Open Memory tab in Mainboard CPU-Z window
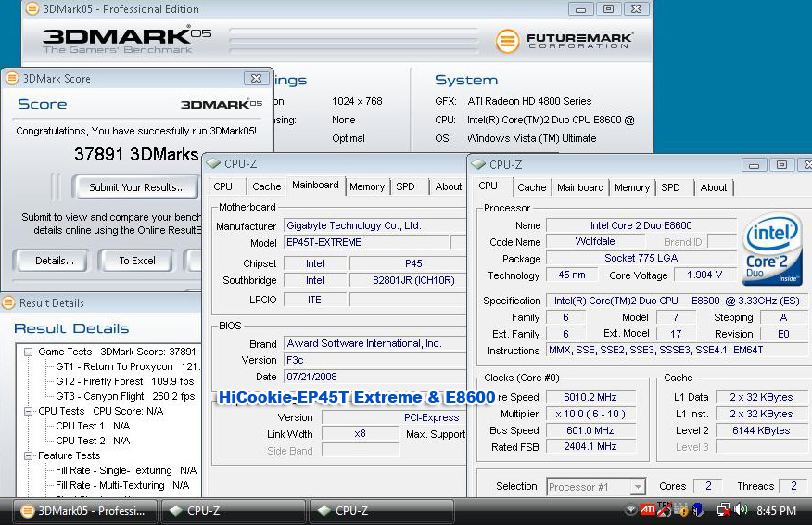This screenshot has height=525, width=812. [367, 186]
